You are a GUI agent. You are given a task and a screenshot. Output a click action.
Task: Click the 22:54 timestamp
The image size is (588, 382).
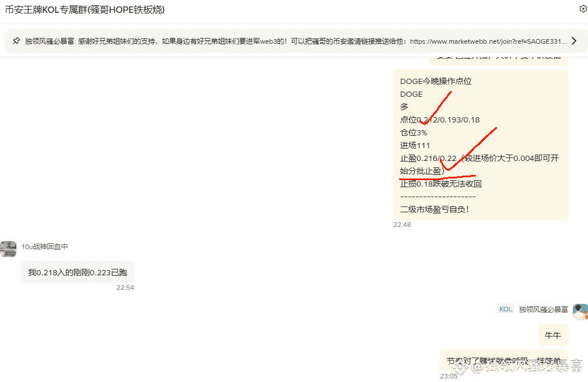[125, 288]
